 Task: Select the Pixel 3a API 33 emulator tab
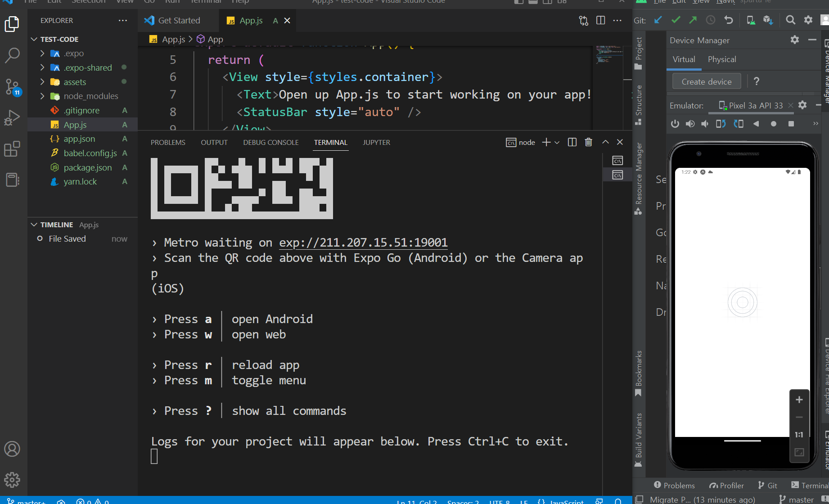tap(751, 105)
